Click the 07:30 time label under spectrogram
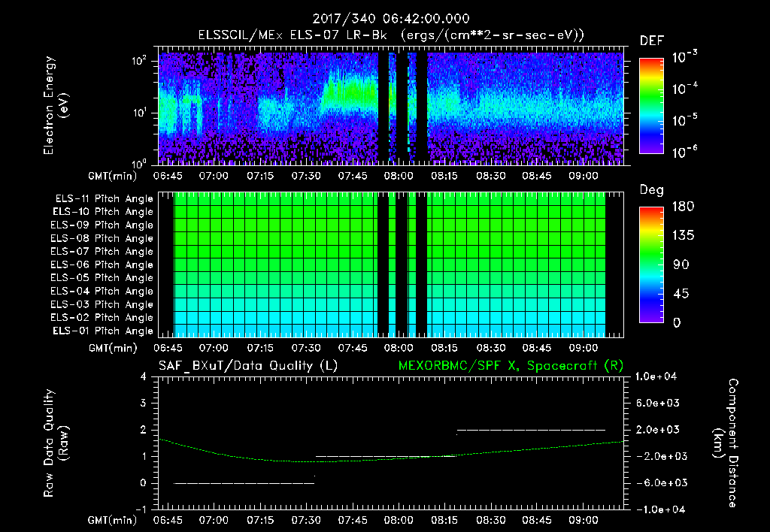This screenshot has height=532, width=770. point(306,176)
